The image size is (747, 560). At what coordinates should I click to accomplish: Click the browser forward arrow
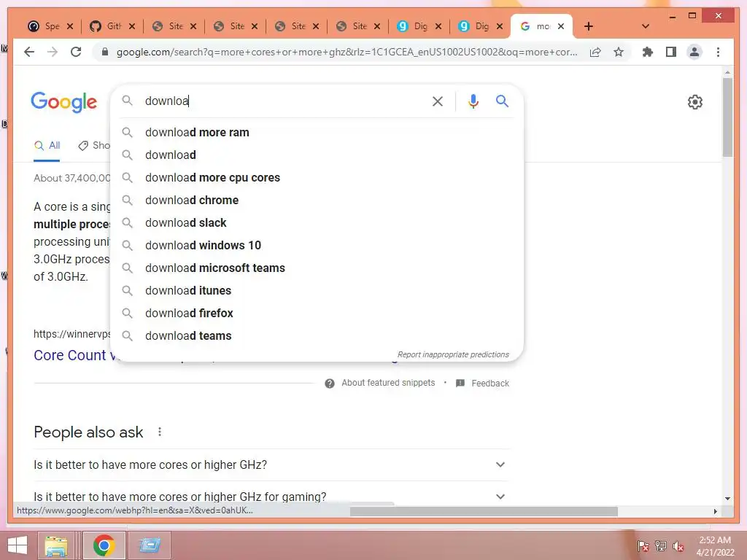53,52
